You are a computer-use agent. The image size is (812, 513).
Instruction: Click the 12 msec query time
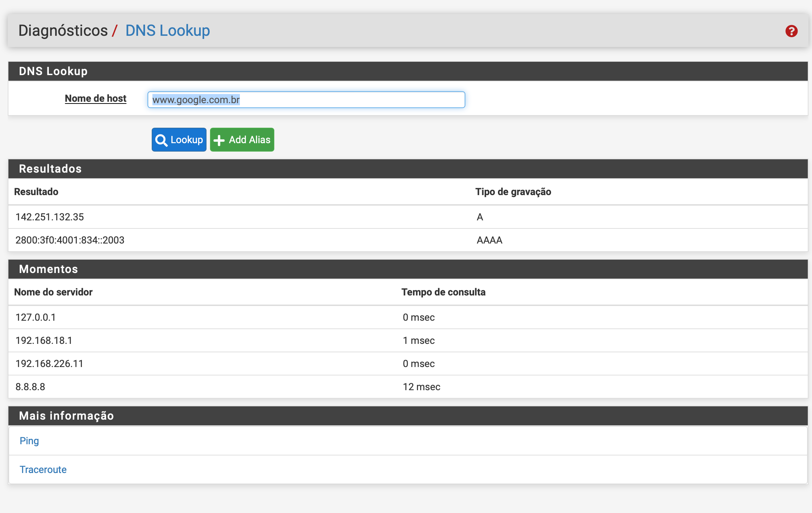[421, 387]
